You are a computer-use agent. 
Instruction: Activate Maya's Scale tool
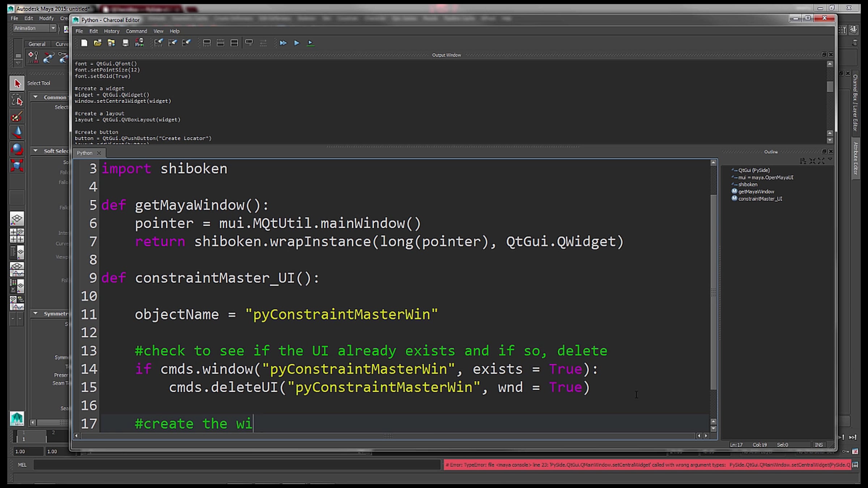(x=17, y=166)
